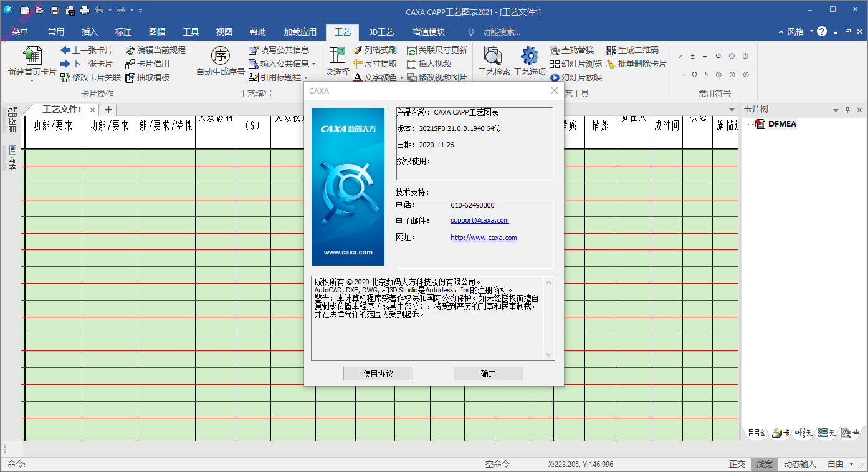
Task: Click 功能搜索 search field
Action: point(502,32)
